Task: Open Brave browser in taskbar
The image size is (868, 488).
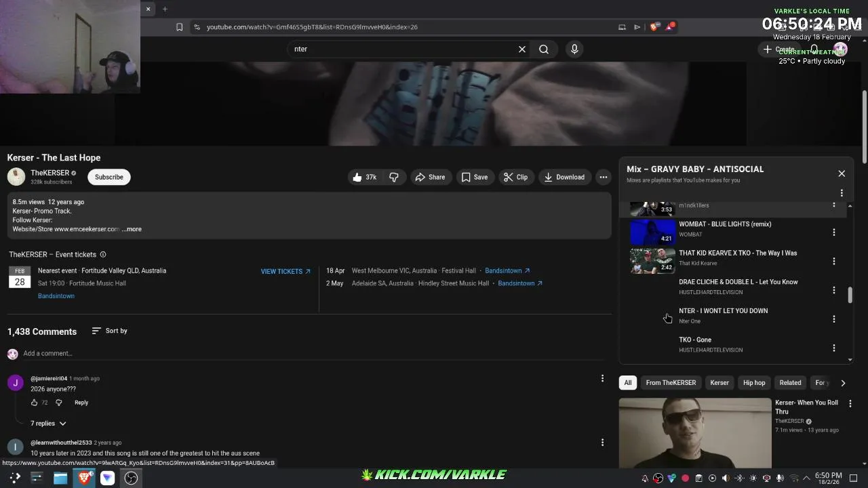Action: coord(84,478)
